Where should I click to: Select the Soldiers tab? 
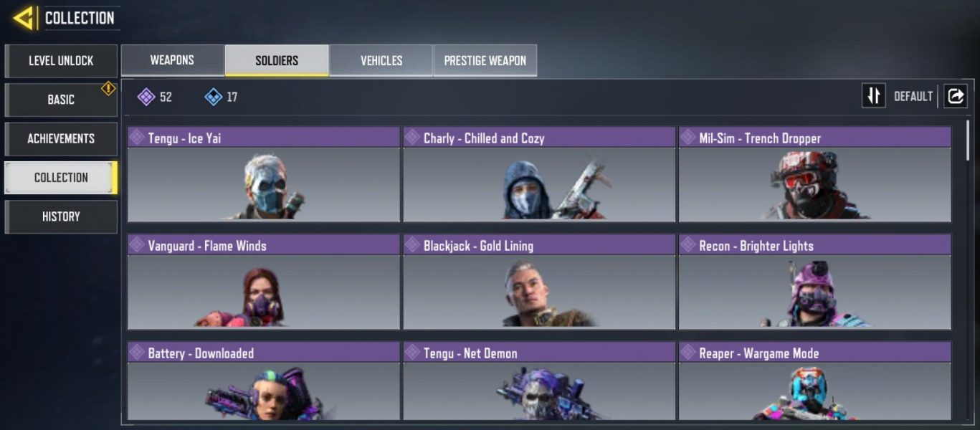[277, 60]
